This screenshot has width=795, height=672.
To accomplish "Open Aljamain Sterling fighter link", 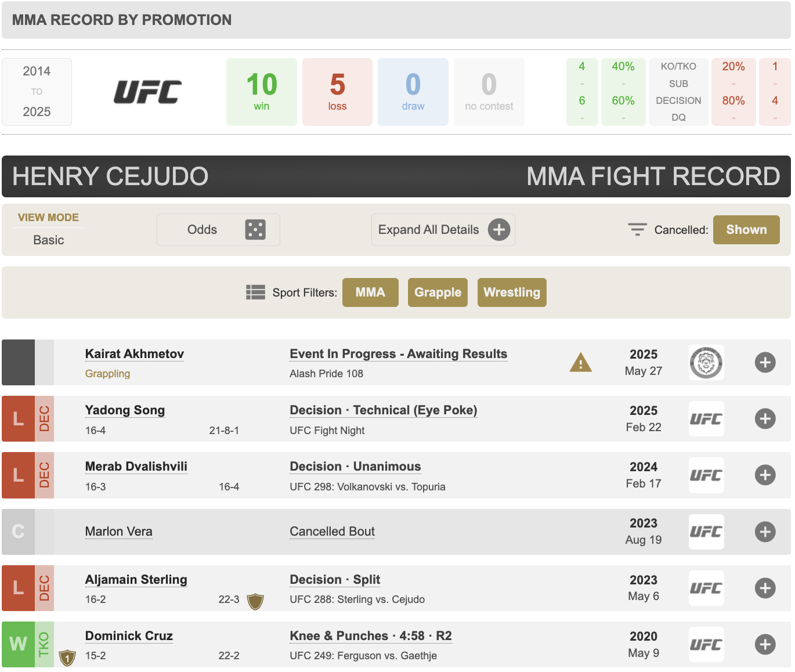I will (x=136, y=580).
